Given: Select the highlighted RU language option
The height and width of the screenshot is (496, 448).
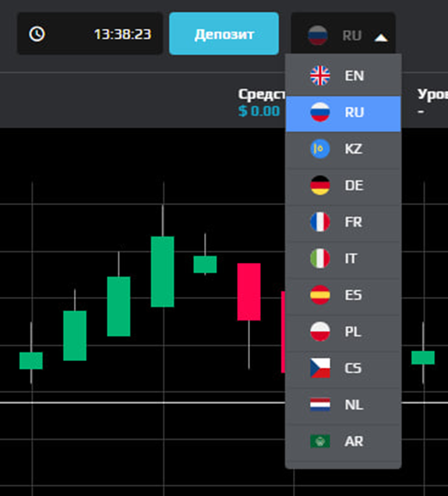Looking at the screenshot, I should pos(343,112).
